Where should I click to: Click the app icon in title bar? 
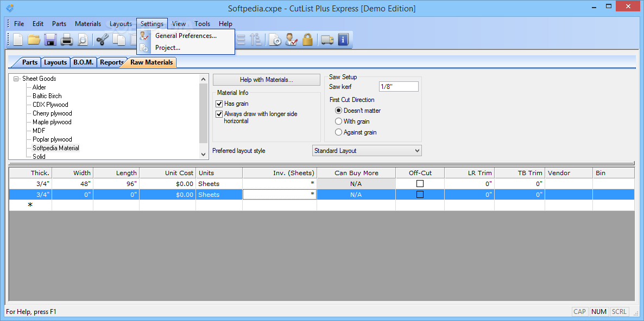click(x=10, y=8)
